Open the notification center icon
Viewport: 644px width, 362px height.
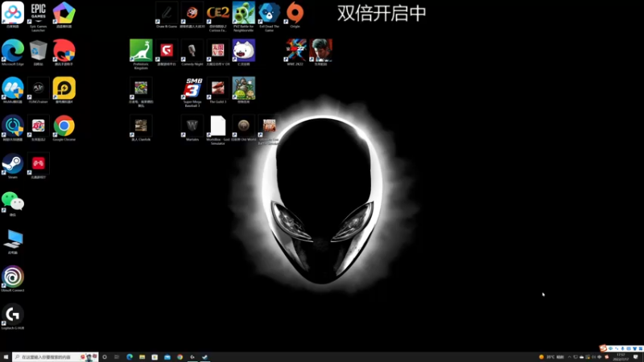(636, 357)
